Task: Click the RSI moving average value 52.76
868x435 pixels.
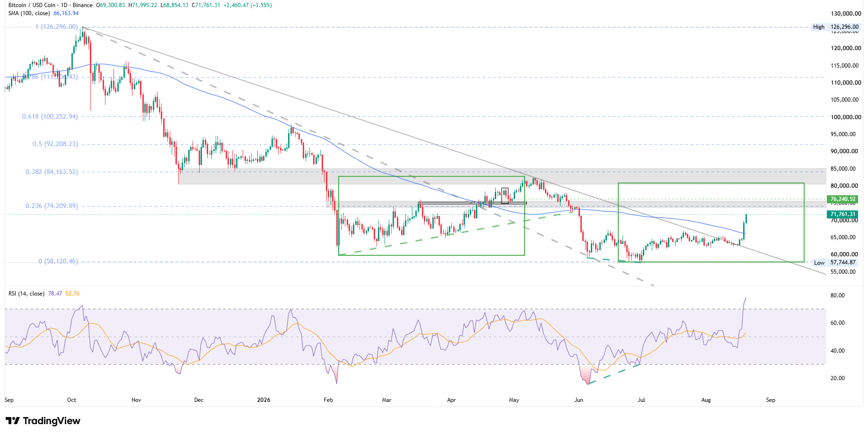Action: (x=72, y=294)
